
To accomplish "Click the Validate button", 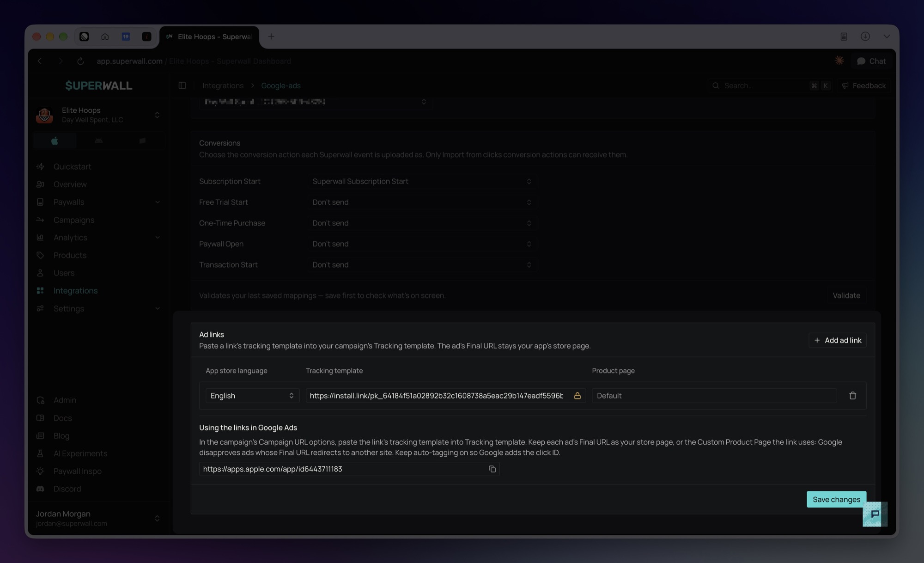I will click(846, 295).
